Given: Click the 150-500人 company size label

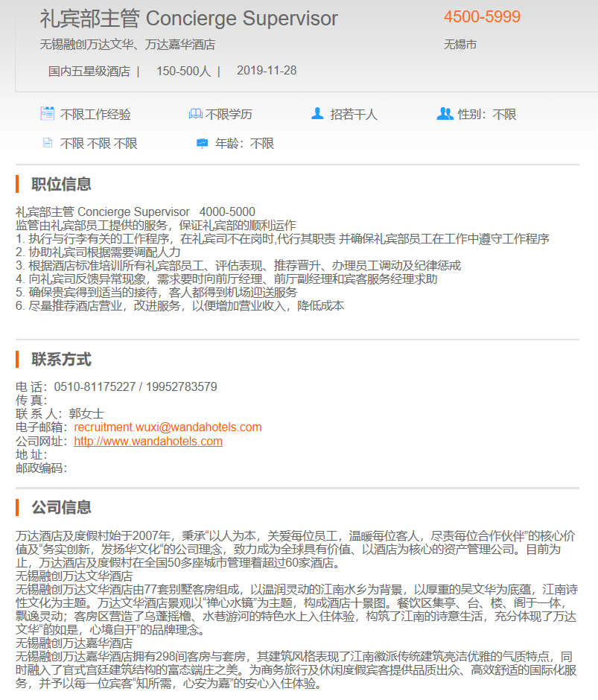Looking at the screenshot, I should (183, 71).
